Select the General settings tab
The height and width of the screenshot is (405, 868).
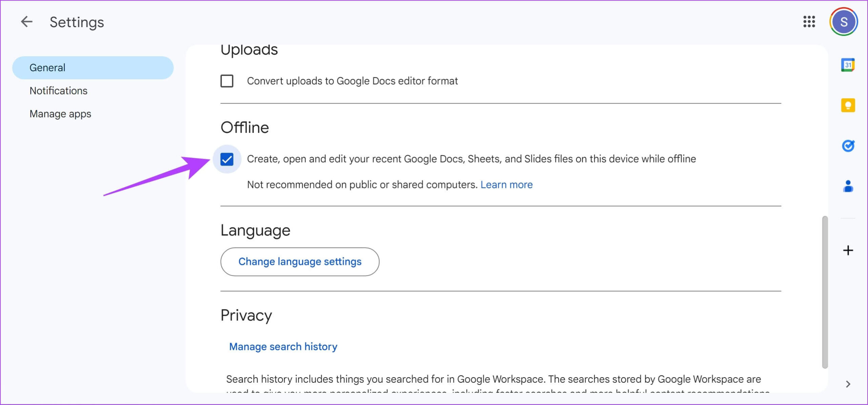[93, 68]
